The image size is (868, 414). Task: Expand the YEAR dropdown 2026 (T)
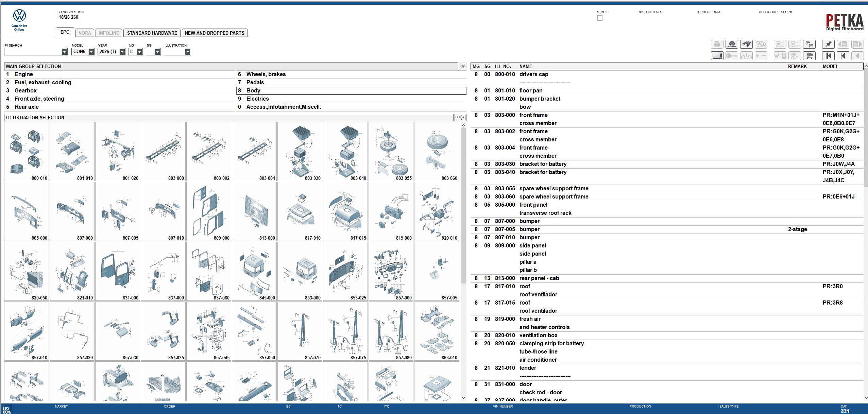[122, 52]
